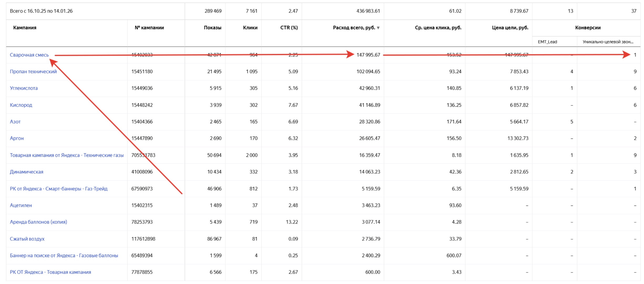Open РК ОТ Яндекса - Товарная кампания
Viewport: 644px width, 284px height.
(x=50, y=272)
